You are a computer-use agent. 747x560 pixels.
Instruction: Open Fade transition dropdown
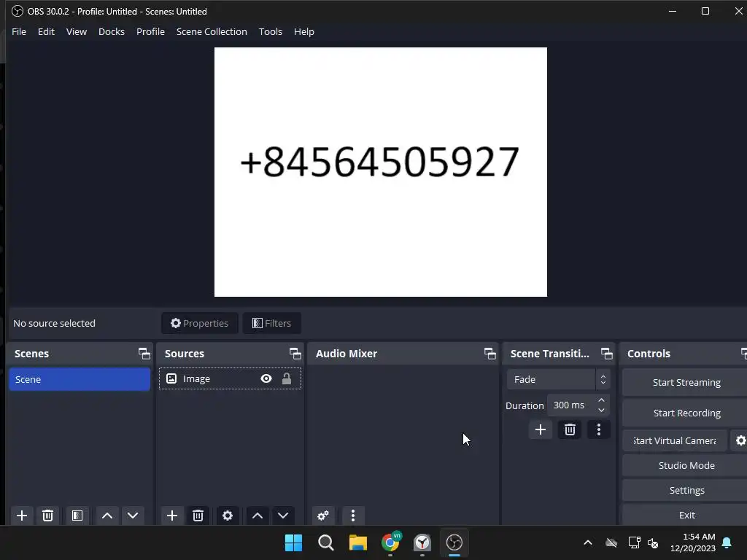pos(558,379)
